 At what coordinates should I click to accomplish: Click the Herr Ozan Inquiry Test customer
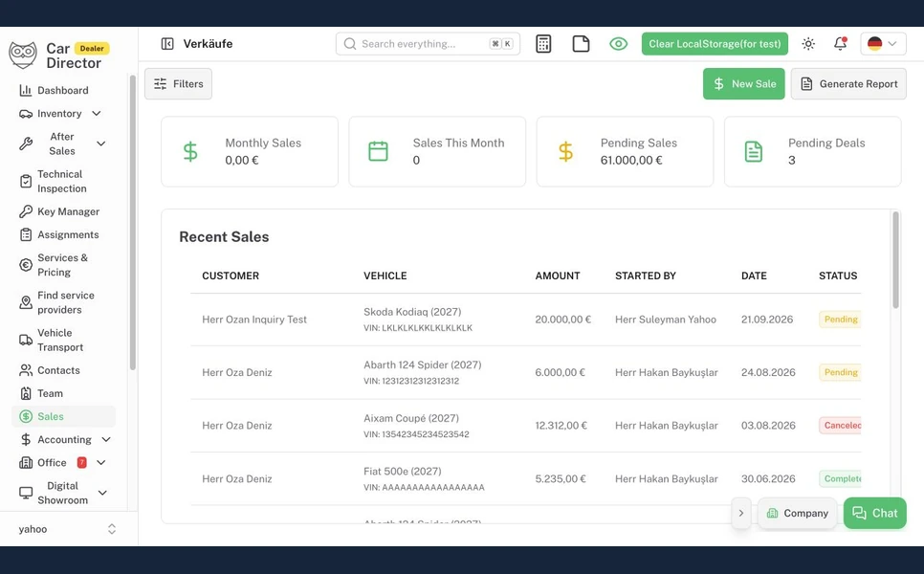click(x=254, y=319)
